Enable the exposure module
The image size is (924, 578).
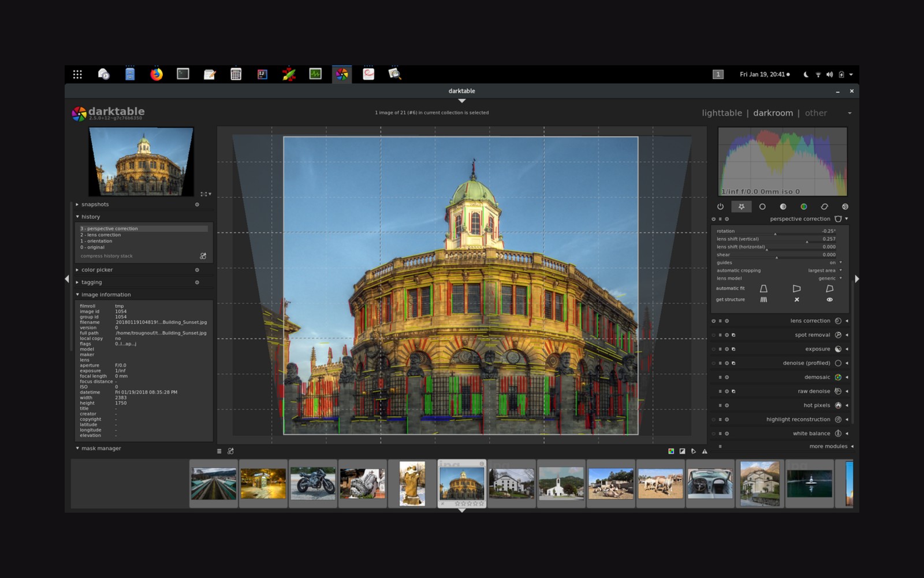click(x=713, y=349)
